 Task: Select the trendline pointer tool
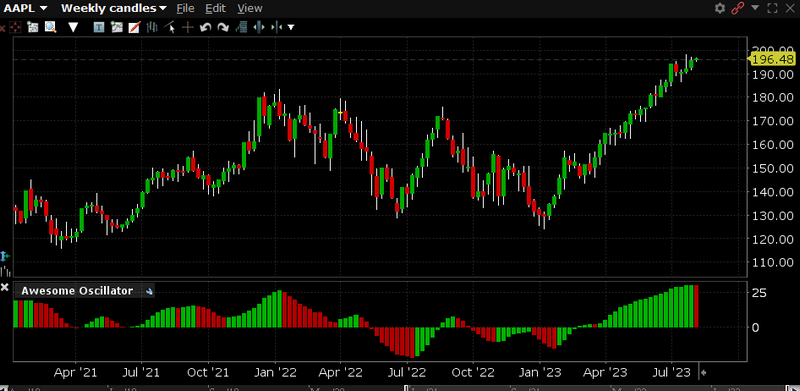pyautogui.click(x=170, y=27)
